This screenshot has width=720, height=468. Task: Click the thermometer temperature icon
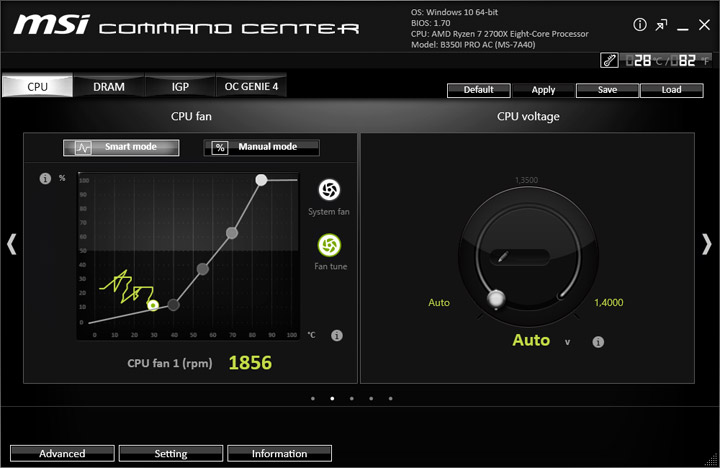609,60
